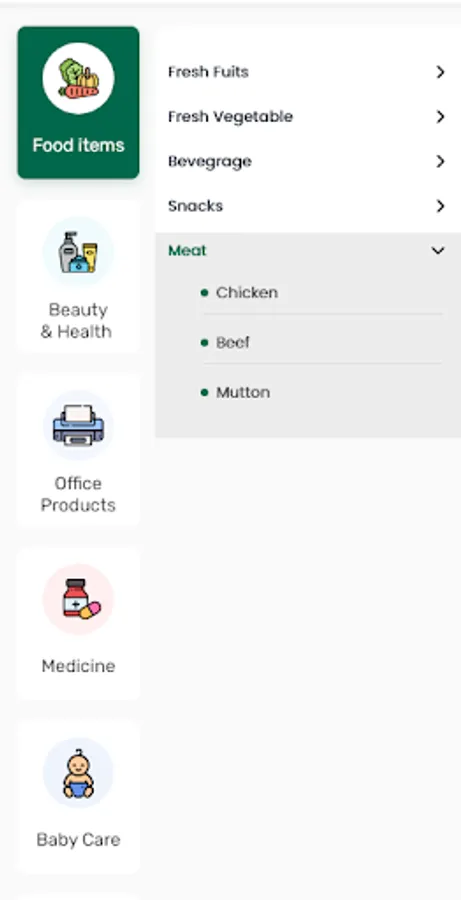Expand the Snacks chevron arrow
Image resolution: width=461 pixels, height=900 pixels.
(440, 206)
